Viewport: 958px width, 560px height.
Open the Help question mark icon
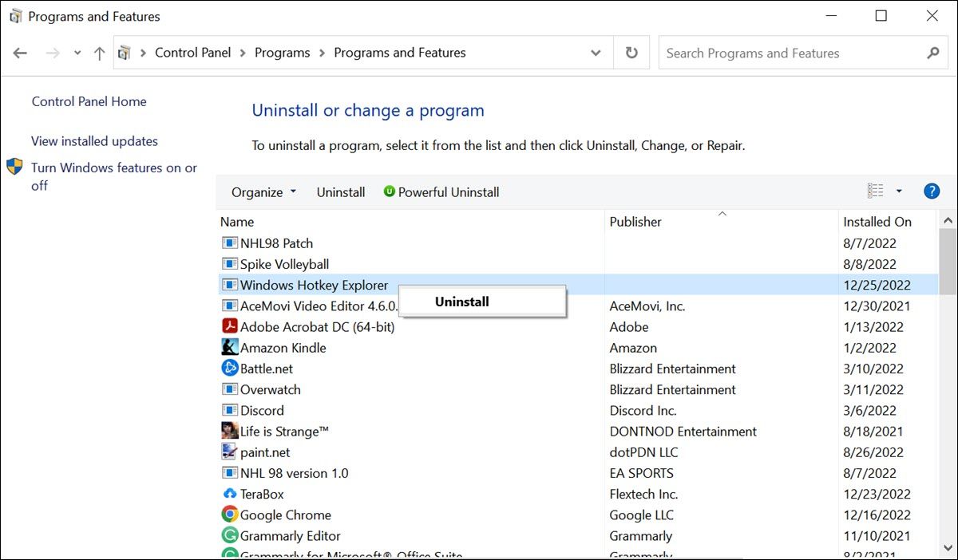point(932,191)
